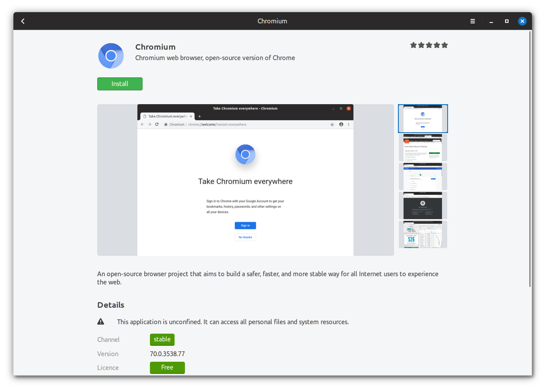Image resolution: width=547 pixels, height=392 pixels.
Task: Maximize the Chromium software window
Action: [x=507, y=21]
